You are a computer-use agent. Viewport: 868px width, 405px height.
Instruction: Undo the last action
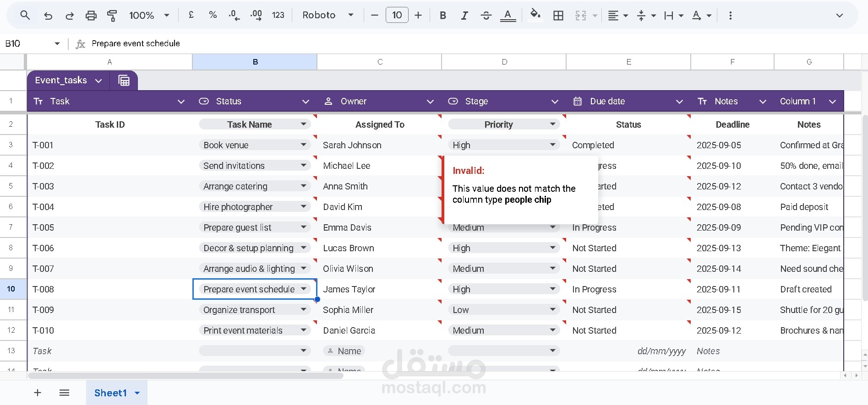click(x=48, y=16)
